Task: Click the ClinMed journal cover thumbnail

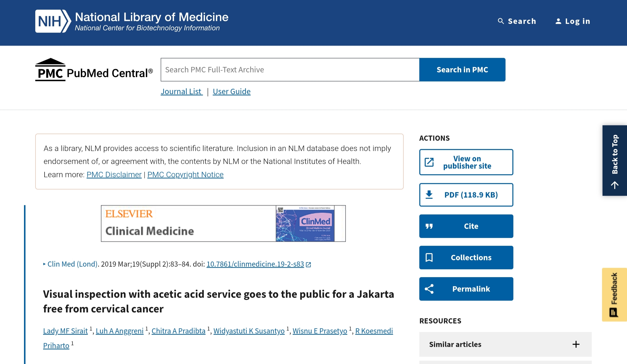Action: point(305,223)
